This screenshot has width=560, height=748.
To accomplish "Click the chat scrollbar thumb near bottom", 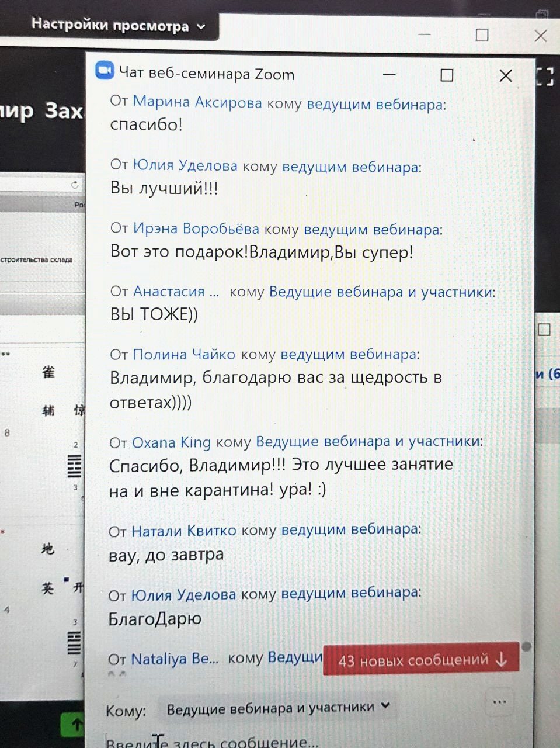I will [x=527, y=646].
